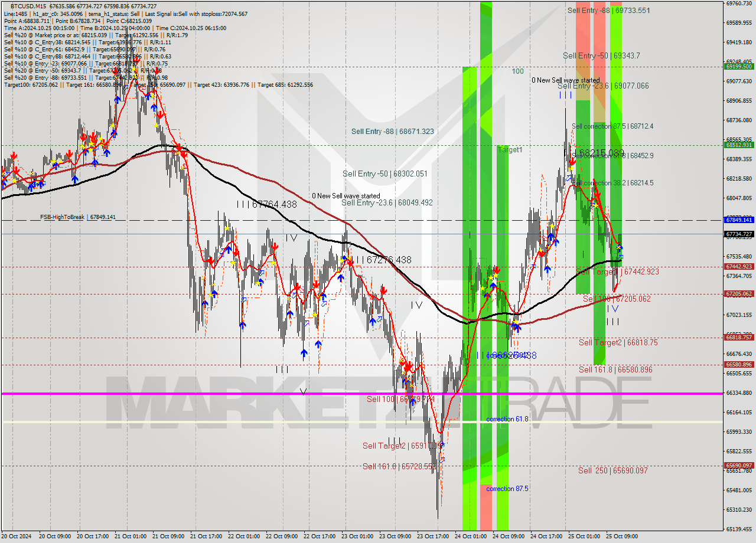Click the 65139.455 price scale value
This screenshot has width=756, height=543.
coord(739,529)
